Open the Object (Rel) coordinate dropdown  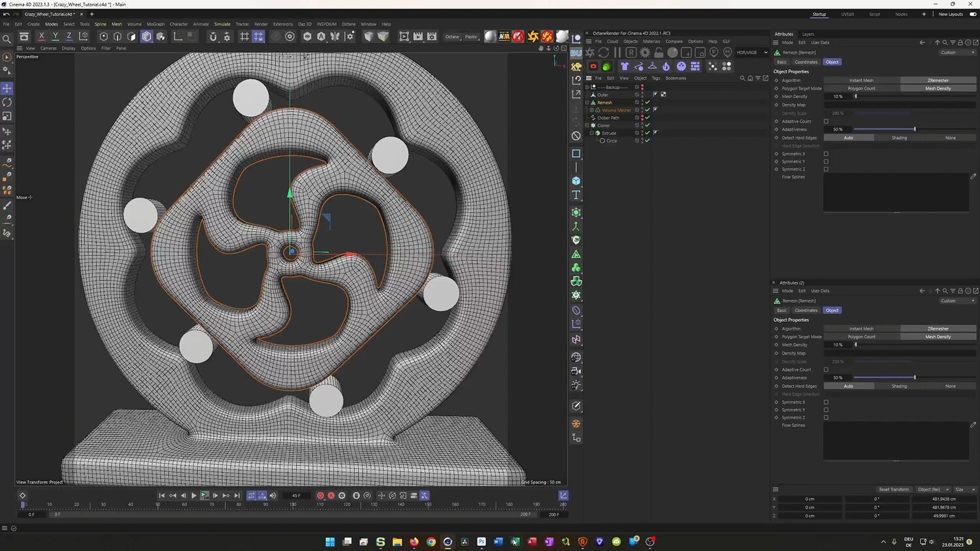tap(933, 490)
